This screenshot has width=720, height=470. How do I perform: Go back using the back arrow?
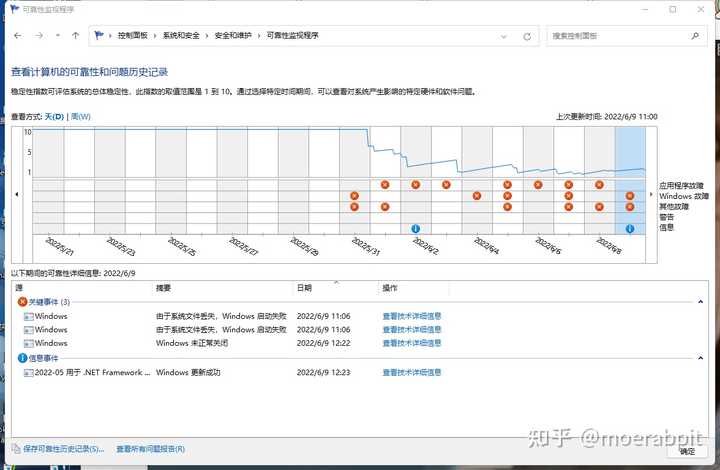pos(17,35)
